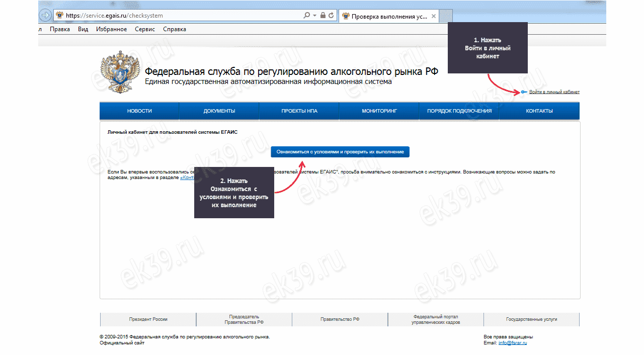The image size is (644, 355).
Task: Click the search magnifier icon in the address bar
Action: click(x=306, y=16)
